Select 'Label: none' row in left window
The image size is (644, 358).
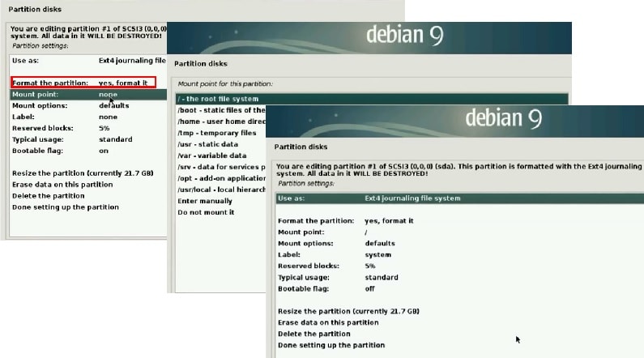click(x=88, y=117)
